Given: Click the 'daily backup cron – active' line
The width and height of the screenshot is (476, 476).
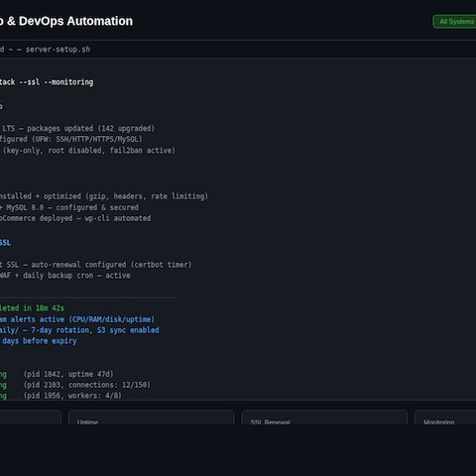Looking at the screenshot, I should 65,276.
